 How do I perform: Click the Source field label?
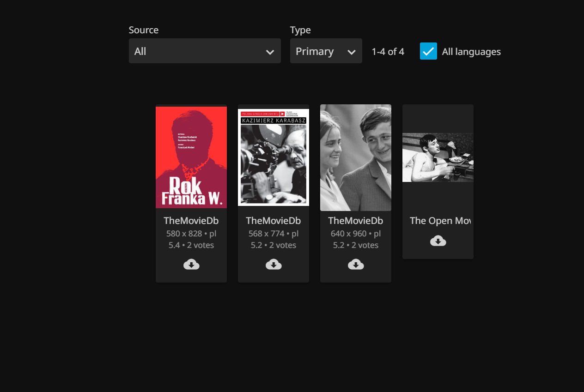(x=143, y=30)
